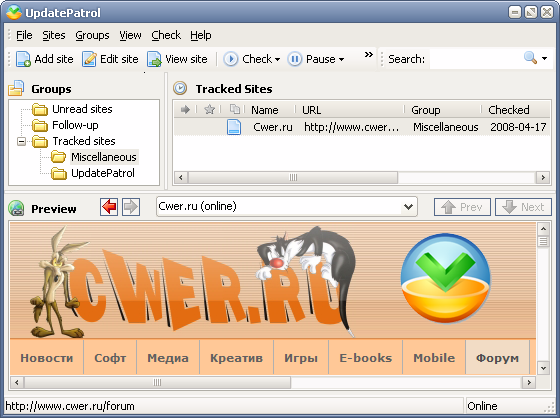The width and height of the screenshot is (560, 418).
Task: Click the grey forward arrow in Preview
Action: (131, 207)
